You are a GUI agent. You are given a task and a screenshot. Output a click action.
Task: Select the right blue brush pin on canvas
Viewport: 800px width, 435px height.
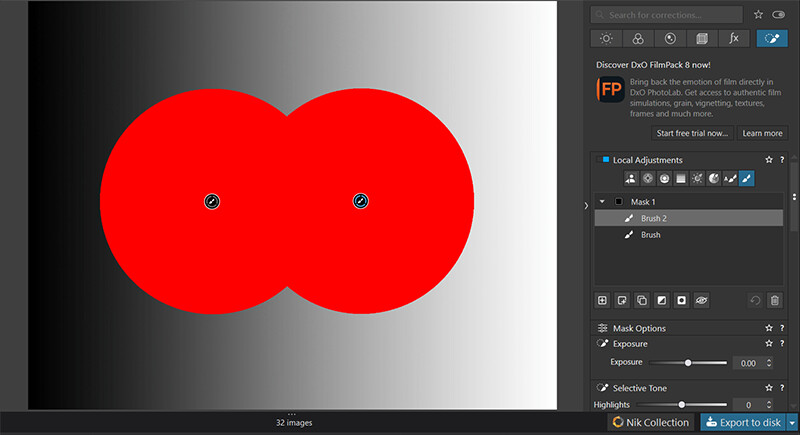point(360,201)
